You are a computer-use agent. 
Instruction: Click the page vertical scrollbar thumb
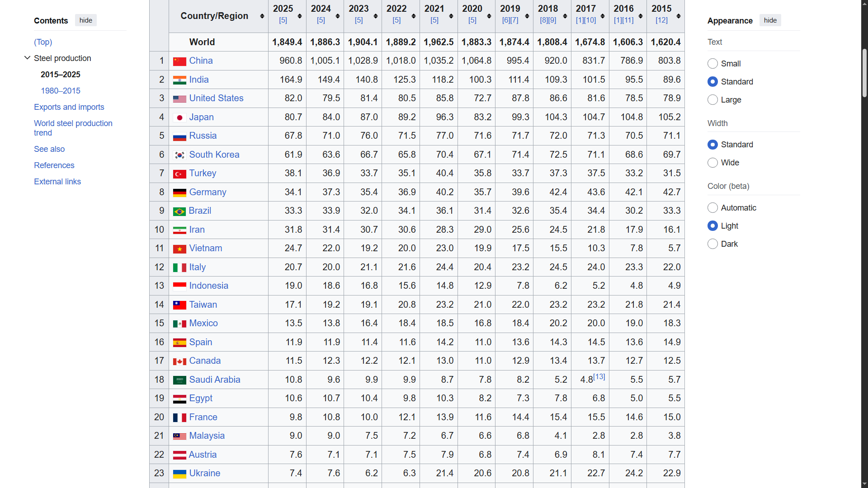tap(864, 72)
